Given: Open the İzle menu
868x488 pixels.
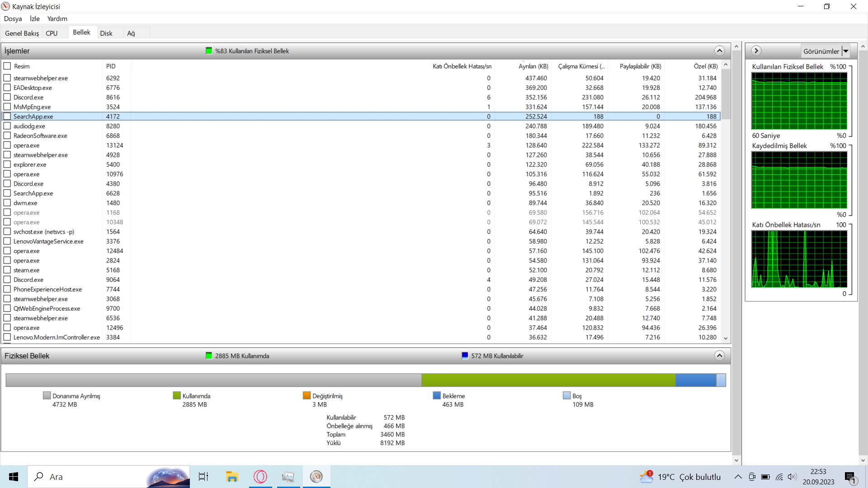Looking at the screenshot, I should pyautogui.click(x=35, y=19).
